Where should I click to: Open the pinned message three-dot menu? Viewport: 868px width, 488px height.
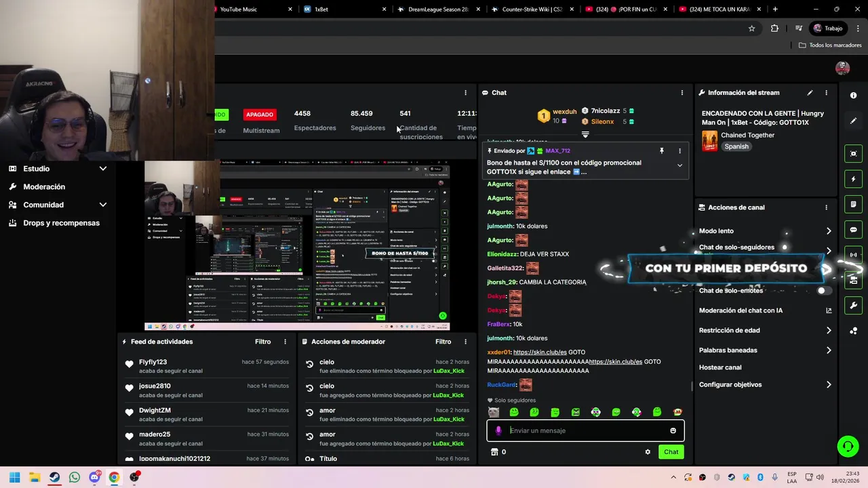tap(679, 151)
